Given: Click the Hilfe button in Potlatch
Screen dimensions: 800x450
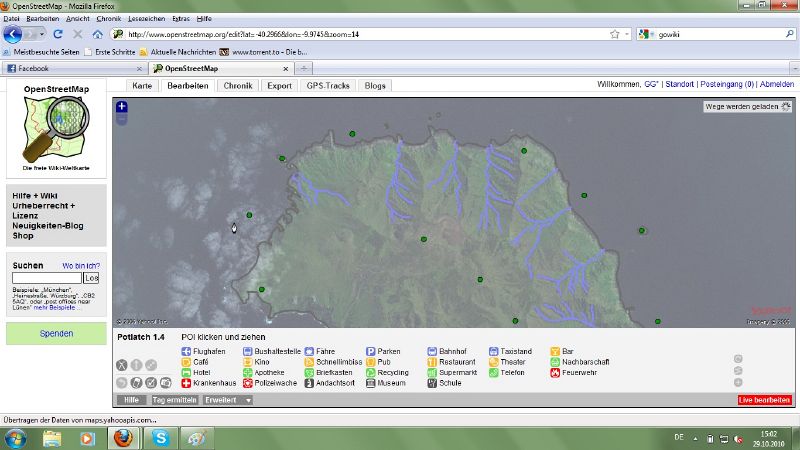Looking at the screenshot, I should click(132, 401).
